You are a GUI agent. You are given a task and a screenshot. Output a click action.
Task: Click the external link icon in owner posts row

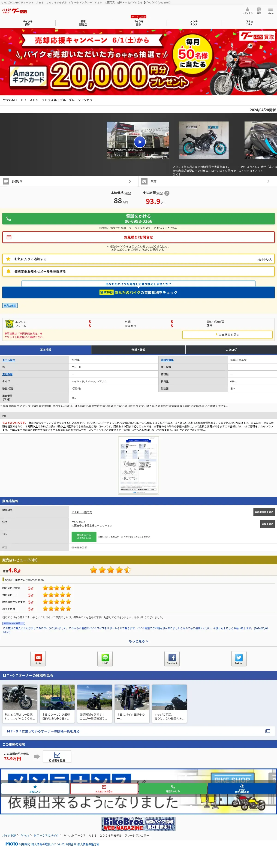(x=268, y=731)
